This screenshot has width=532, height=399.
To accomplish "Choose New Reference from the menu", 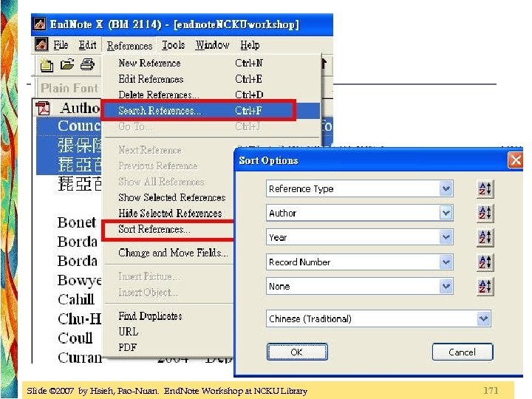I will click(x=212, y=63).
